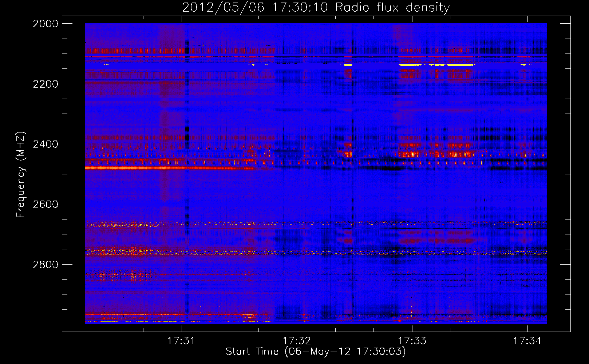Click the plot title '2012/05/06 17:30:10 Radio flux density'
The height and width of the screenshot is (364, 589).
tap(316, 8)
